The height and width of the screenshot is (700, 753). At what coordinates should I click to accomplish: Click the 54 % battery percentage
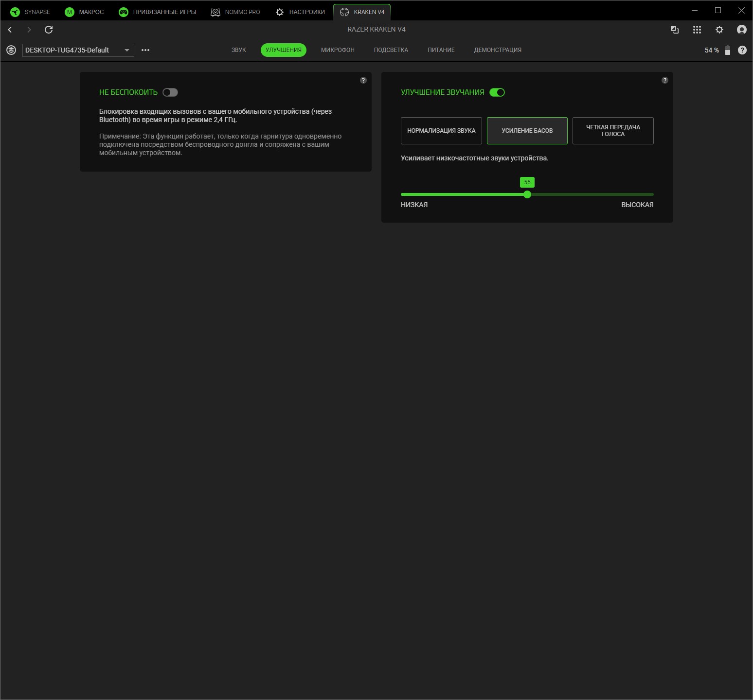pos(712,50)
